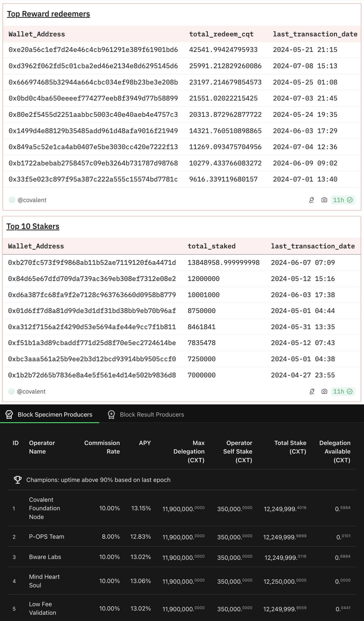This screenshot has width=364, height=621.
Task: Click date 2024-07-08 15:13
Action: click(x=305, y=66)
